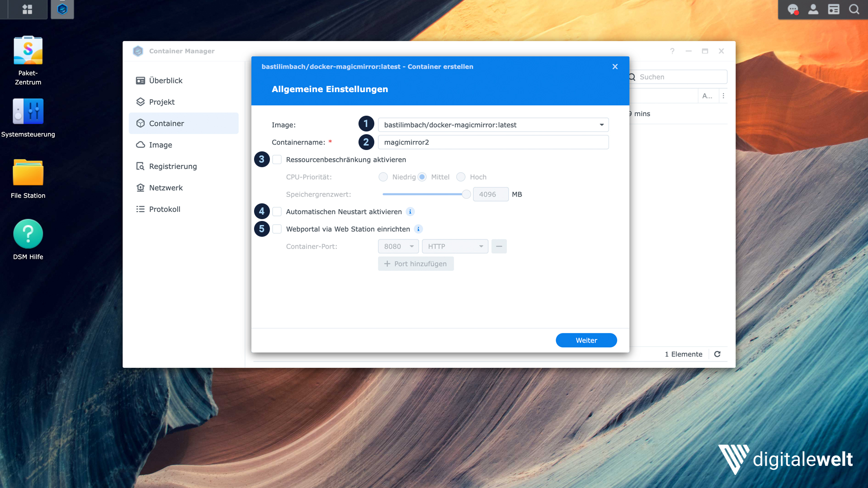Enable Ressourcenbeschränkung aktivieren
The image size is (868, 488).
click(x=277, y=160)
